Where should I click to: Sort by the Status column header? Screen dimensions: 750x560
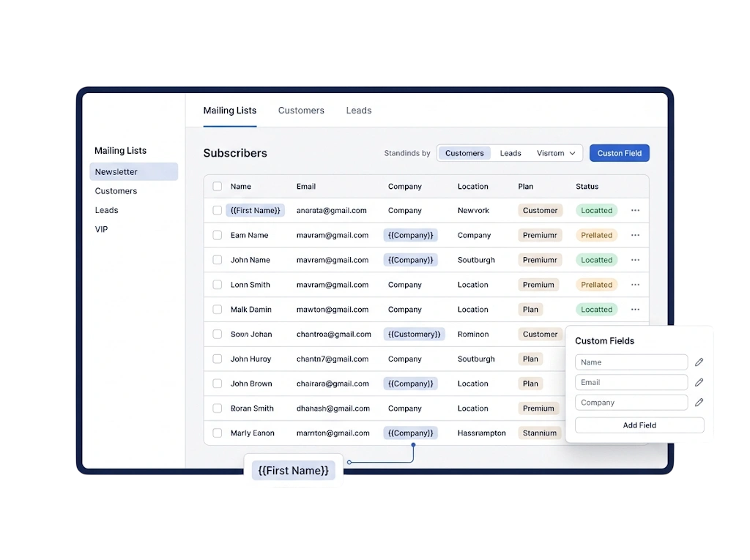coord(587,187)
